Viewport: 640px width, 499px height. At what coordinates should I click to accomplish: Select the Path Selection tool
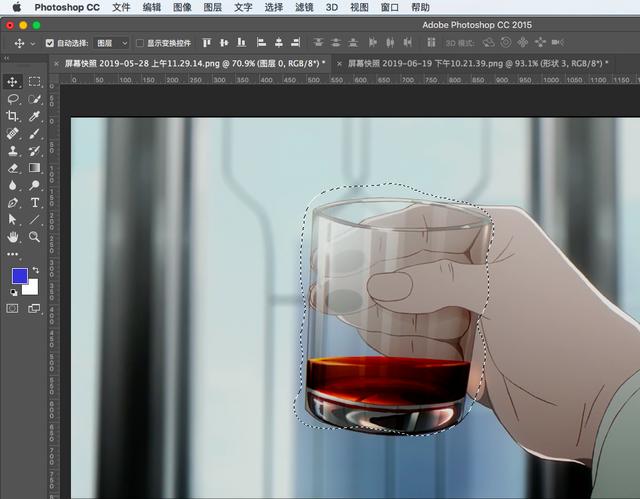tap(12, 220)
